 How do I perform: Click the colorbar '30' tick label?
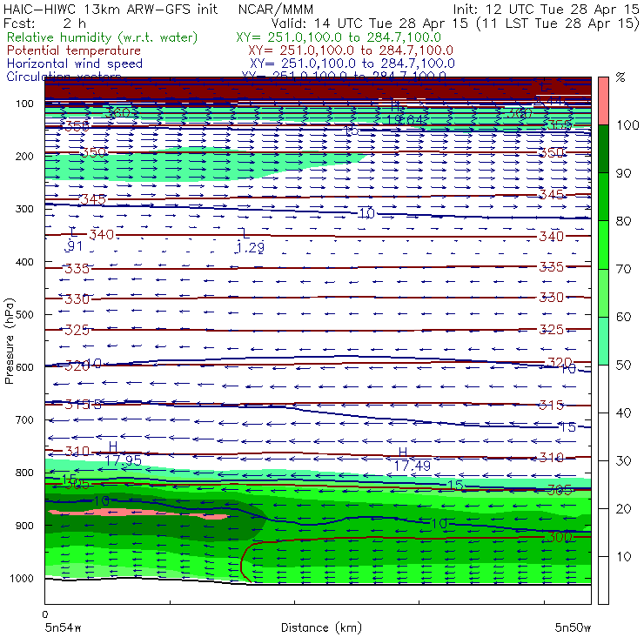click(623, 461)
